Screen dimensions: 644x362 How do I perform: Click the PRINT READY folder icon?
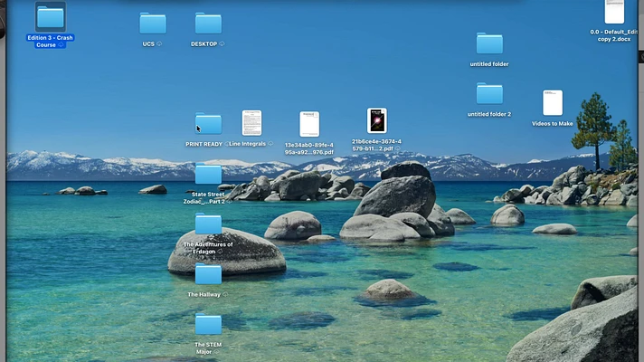(x=208, y=124)
